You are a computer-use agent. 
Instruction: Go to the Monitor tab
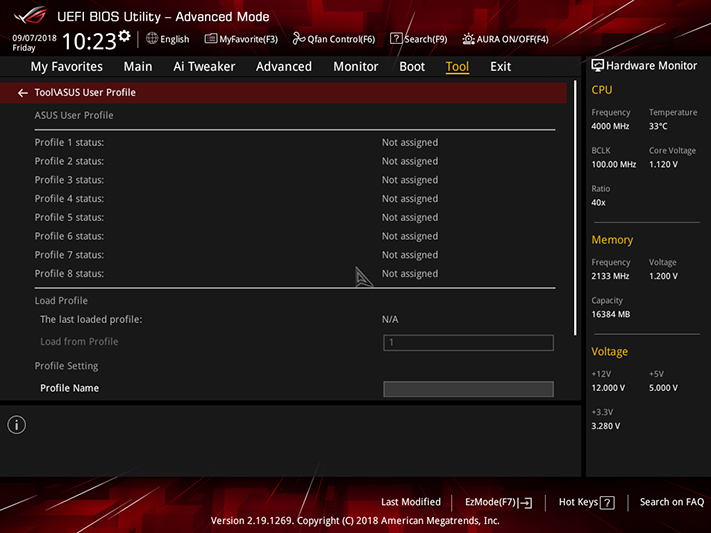tap(356, 67)
